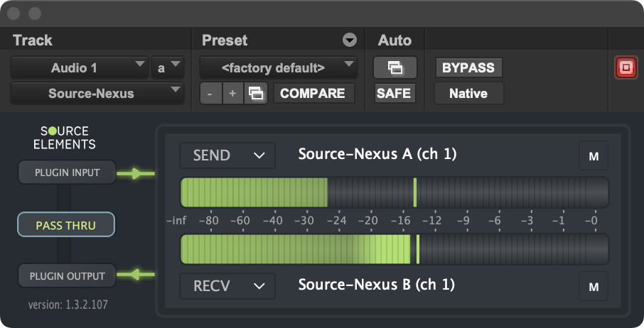Click the green plugin input arrow

tap(137, 173)
